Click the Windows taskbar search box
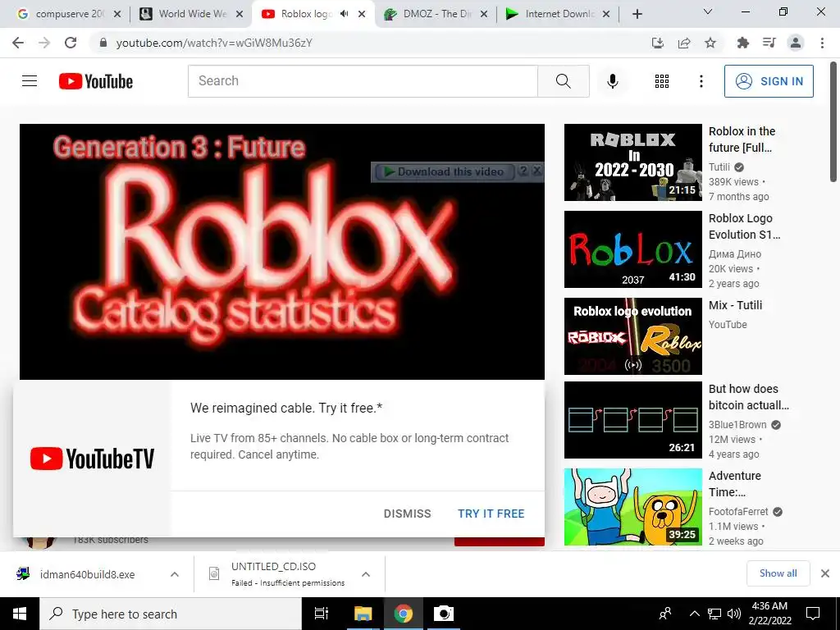 click(171, 614)
